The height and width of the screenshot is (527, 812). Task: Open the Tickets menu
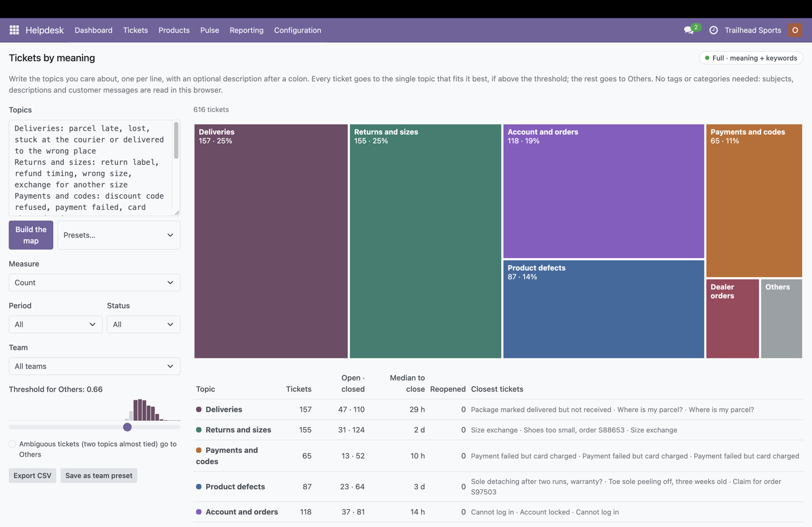coord(135,30)
